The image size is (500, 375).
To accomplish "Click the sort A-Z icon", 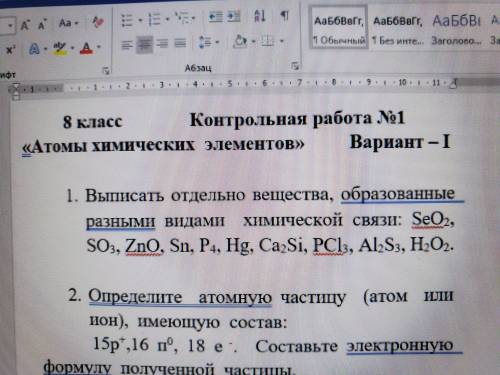I will click(x=260, y=16).
